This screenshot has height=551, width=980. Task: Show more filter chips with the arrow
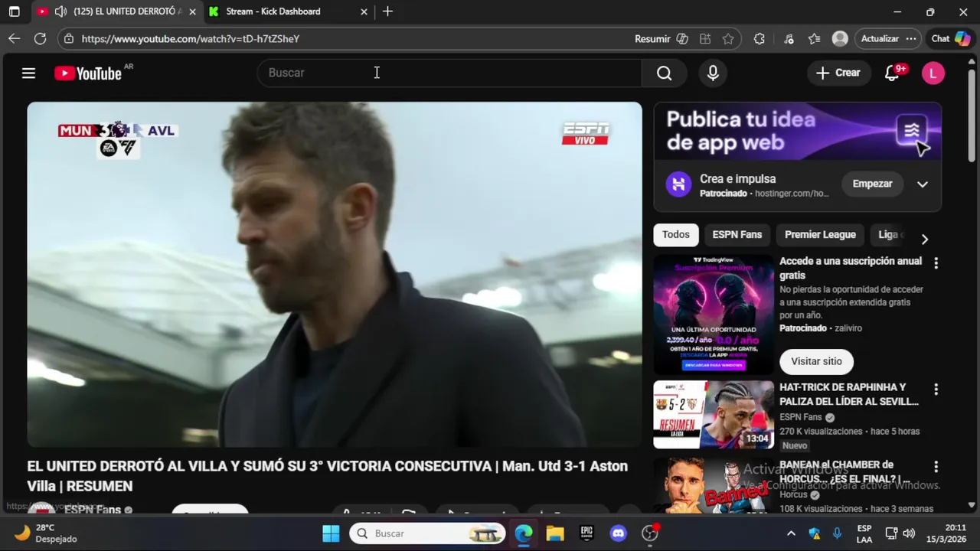[x=924, y=239]
